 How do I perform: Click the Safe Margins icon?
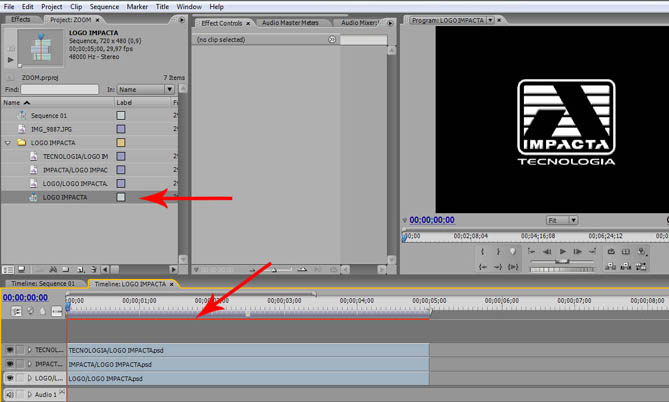(x=626, y=252)
